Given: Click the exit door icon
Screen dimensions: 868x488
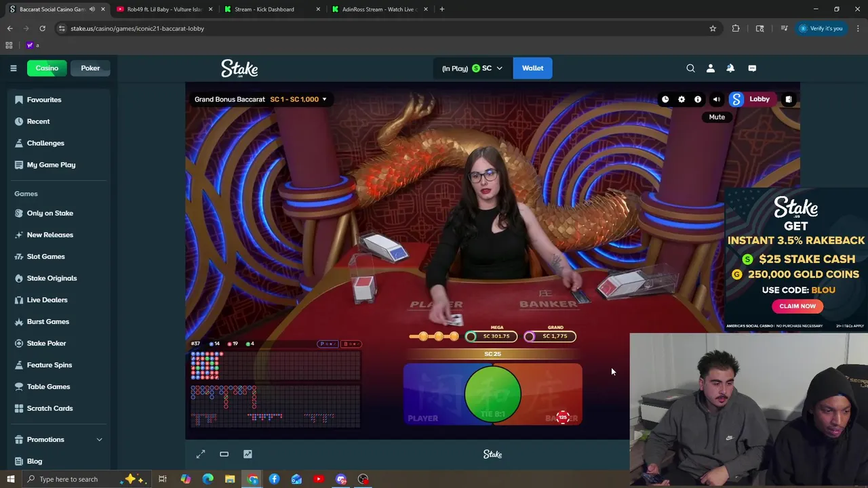Looking at the screenshot, I should pos(788,99).
